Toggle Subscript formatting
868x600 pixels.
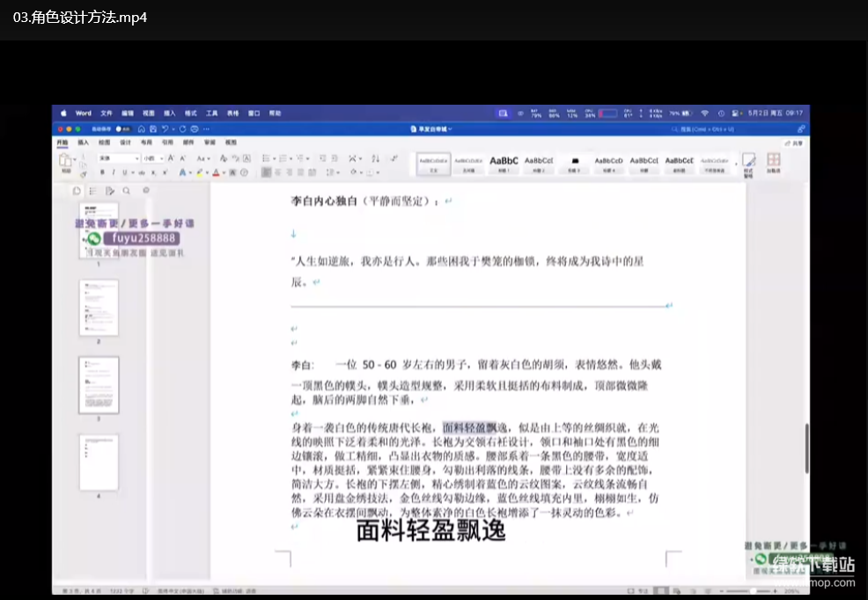point(153,172)
